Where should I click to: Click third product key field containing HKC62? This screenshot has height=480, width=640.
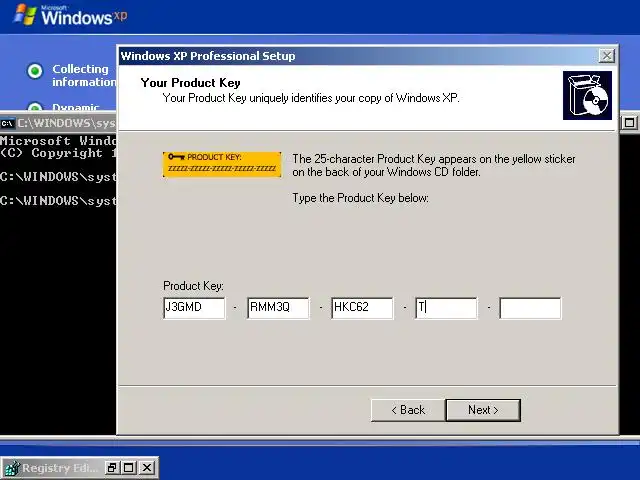(x=362, y=308)
